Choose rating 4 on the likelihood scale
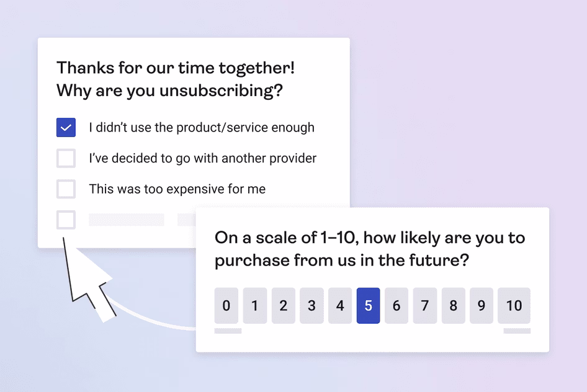Screen dimensions: 587x392 (x=340, y=306)
